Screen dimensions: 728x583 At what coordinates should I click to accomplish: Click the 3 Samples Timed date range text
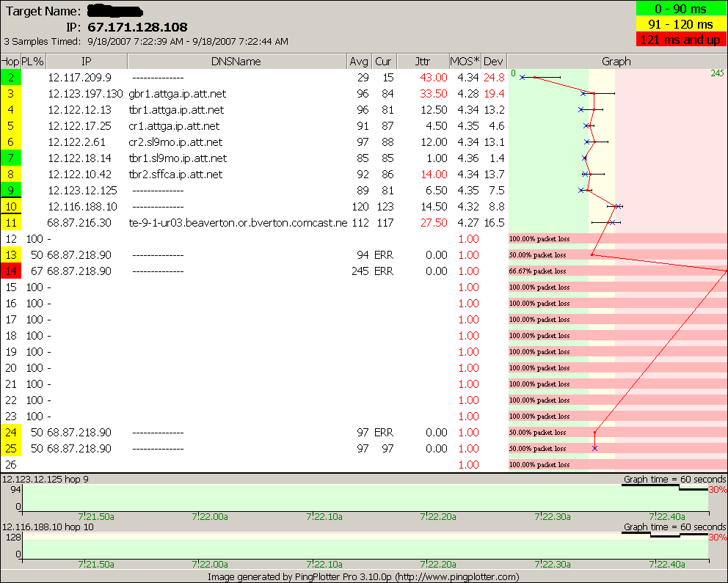point(146,41)
